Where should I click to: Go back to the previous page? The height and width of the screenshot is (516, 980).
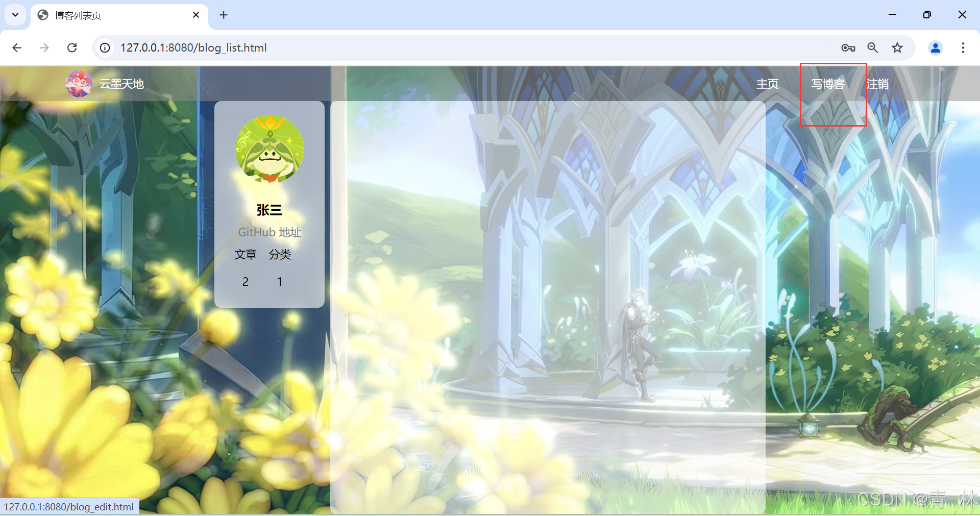point(17,47)
